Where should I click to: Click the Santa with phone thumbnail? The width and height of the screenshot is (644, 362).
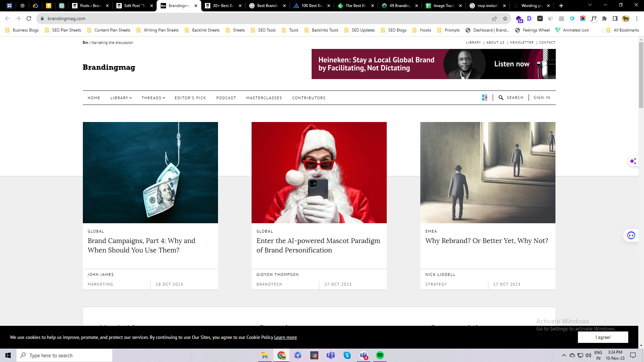(319, 173)
